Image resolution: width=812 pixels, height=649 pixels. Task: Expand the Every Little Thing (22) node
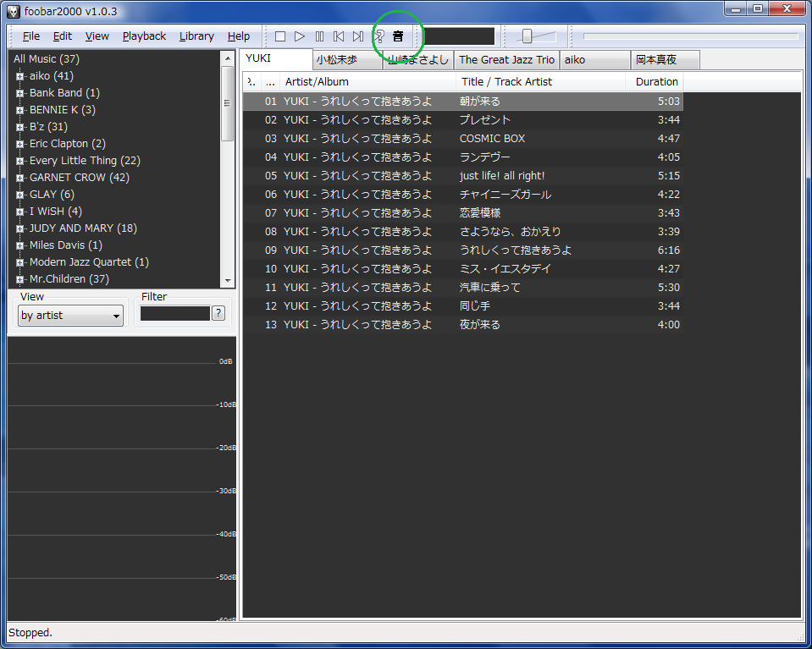point(19,162)
